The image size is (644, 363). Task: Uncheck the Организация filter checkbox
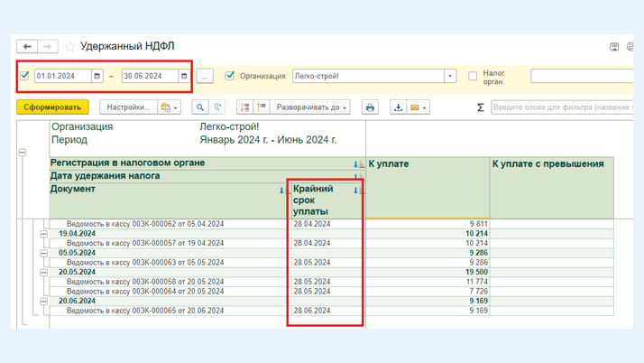[x=230, y=76]
